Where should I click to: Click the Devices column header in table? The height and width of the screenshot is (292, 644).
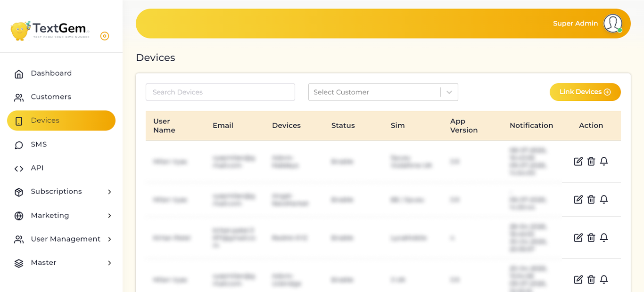click(x=286, y=126)
